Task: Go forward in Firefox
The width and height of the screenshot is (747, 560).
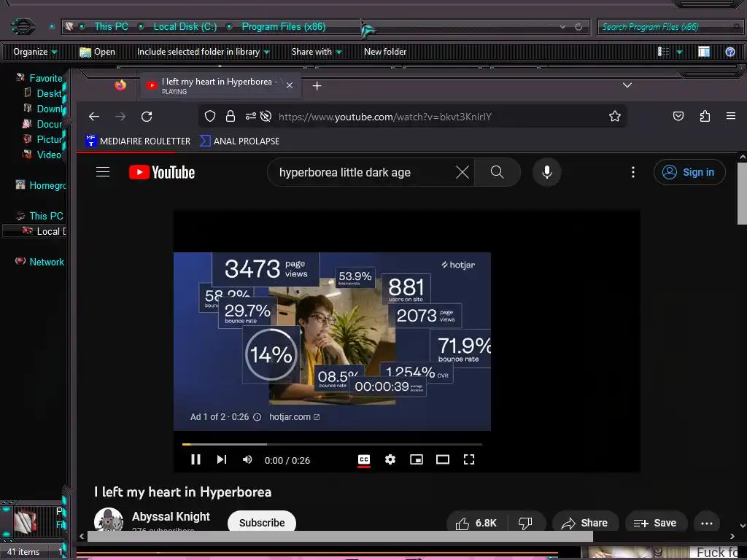Action: 120,116
